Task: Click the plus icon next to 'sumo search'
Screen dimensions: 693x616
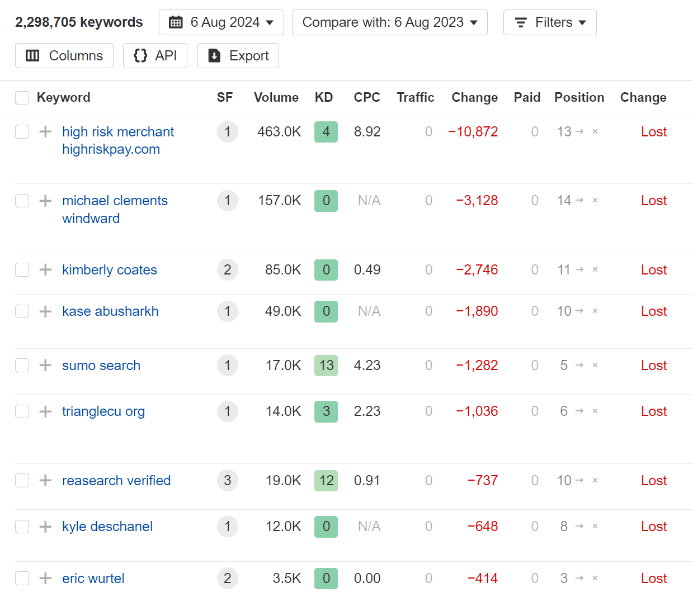Action: point(45,365)
